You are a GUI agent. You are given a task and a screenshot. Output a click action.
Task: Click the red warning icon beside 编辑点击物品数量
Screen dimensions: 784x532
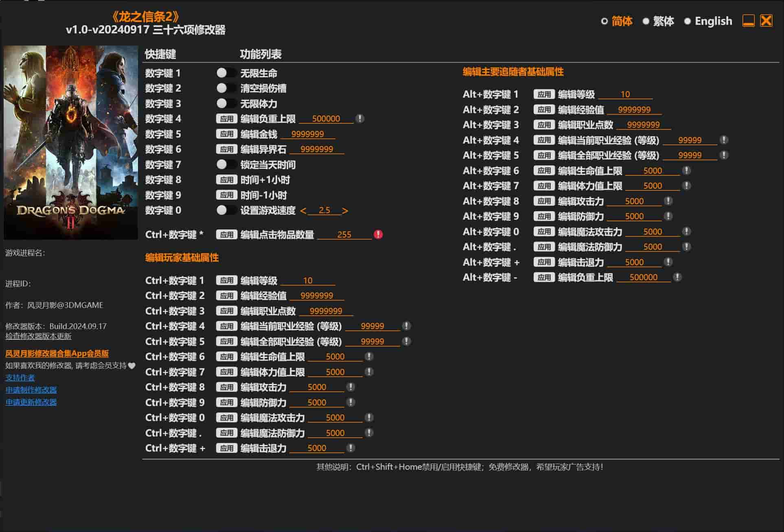378,235
